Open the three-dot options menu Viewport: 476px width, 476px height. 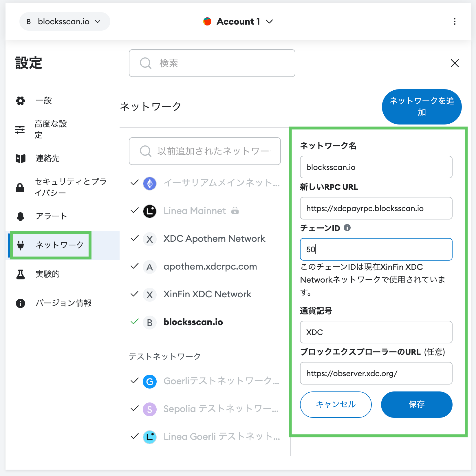point(455,21)
